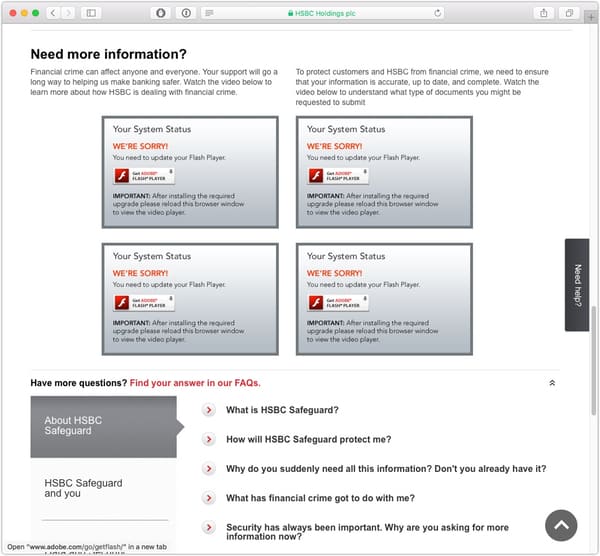600x556 pixels.
Task: Show the Reader view icon
Action: pyautogui.click(x=209, y=13)
